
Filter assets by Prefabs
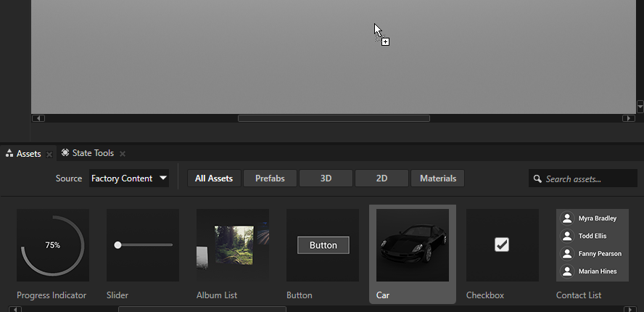point(270,178)
